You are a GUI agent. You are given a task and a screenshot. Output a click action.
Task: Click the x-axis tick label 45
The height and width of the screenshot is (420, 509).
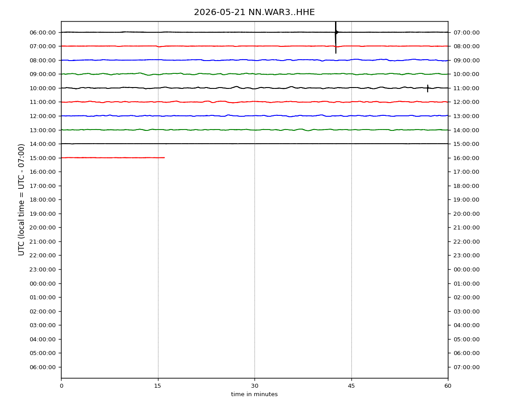(351, 386)
